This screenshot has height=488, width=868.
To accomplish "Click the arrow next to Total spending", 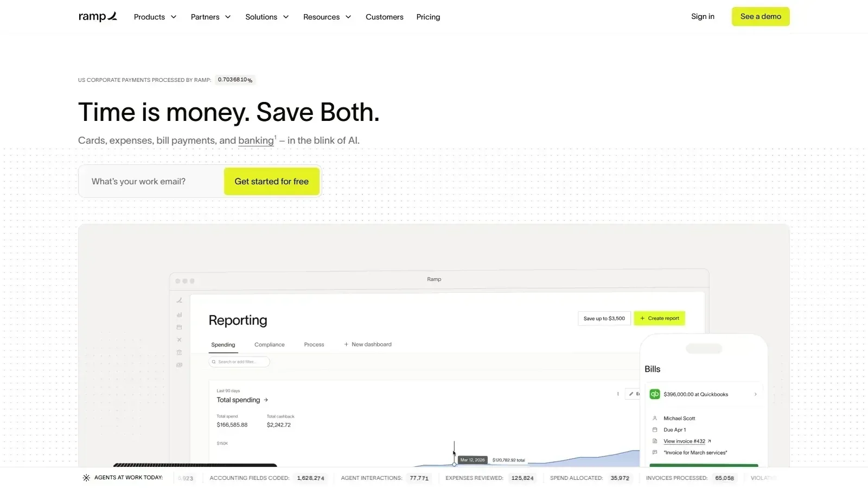I will click(266, 400).
